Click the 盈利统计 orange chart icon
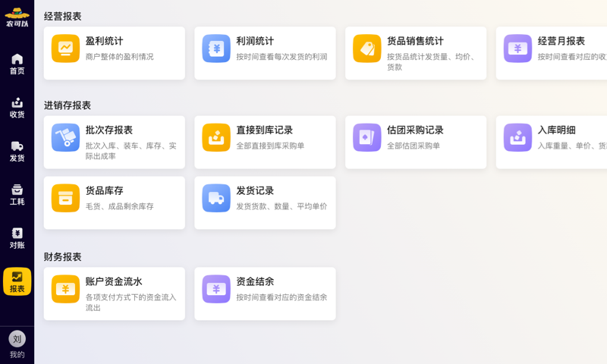607x364 pixels. coord(65,49)
